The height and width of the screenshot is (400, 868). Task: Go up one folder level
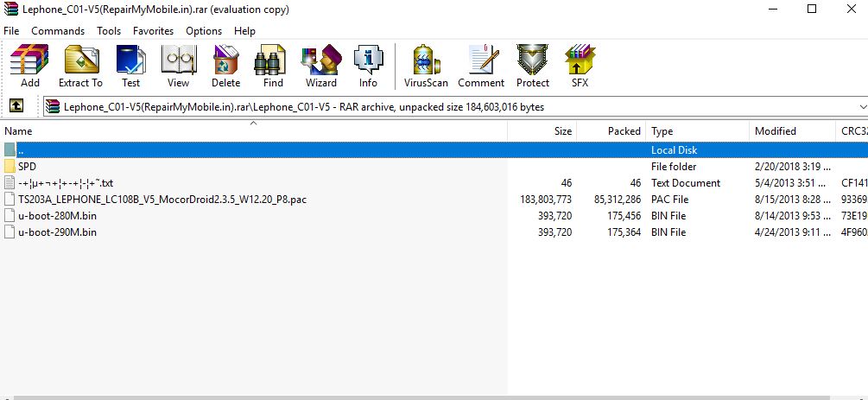[x=16, y=106]
